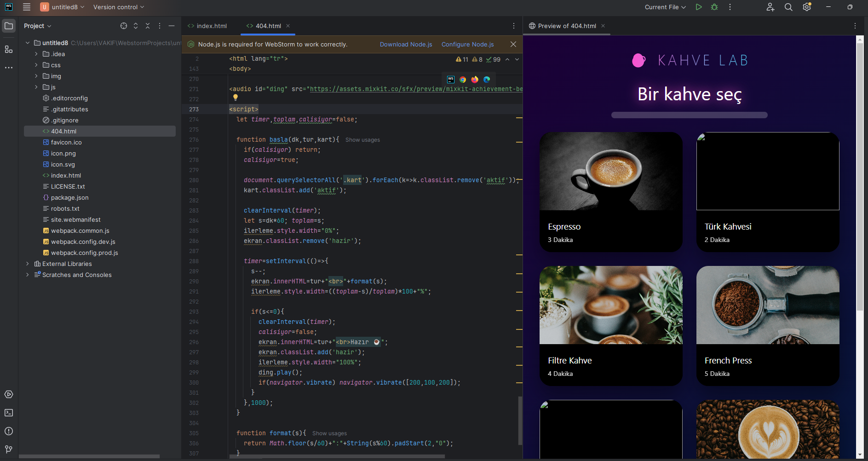
Task: Select the Espresso coffee card
Action: coord(611,192)
